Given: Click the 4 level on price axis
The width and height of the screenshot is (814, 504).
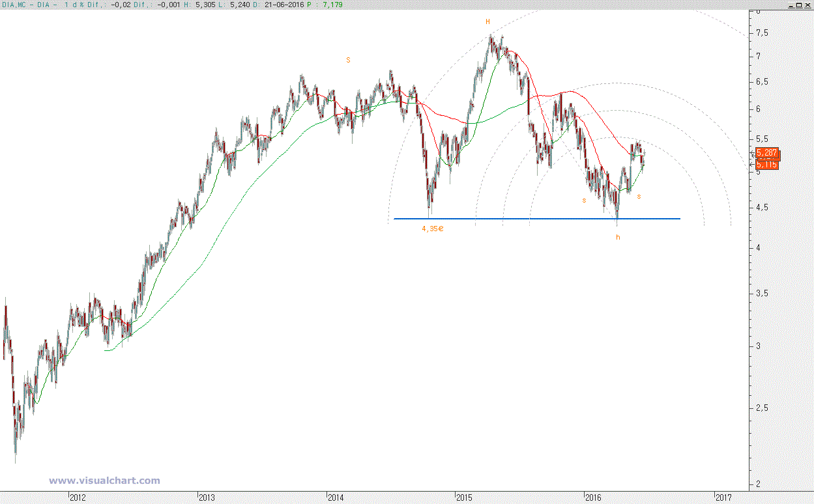Looking at the screenshot, I should tap(759, 248).
